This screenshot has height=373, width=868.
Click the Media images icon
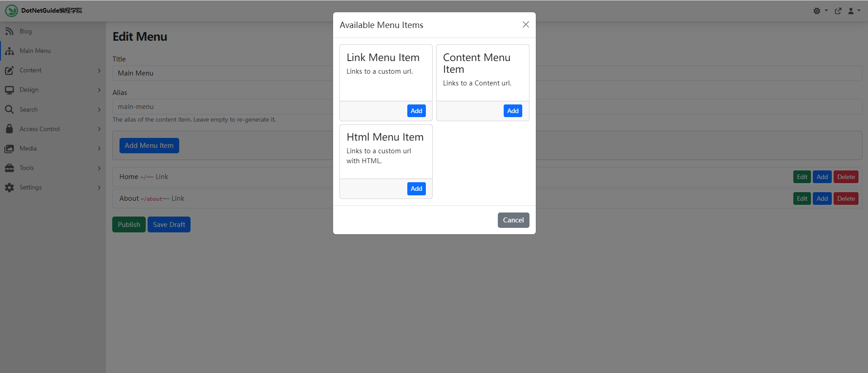point(9,148)
